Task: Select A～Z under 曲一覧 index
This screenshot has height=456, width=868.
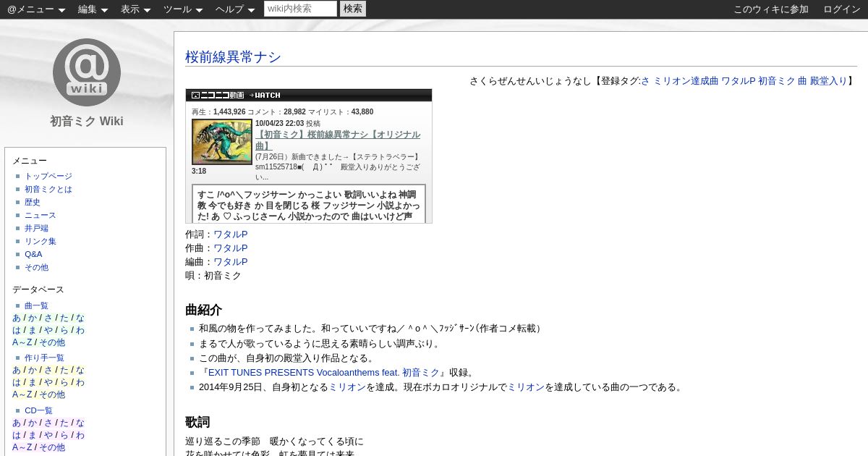Action: 22,342
